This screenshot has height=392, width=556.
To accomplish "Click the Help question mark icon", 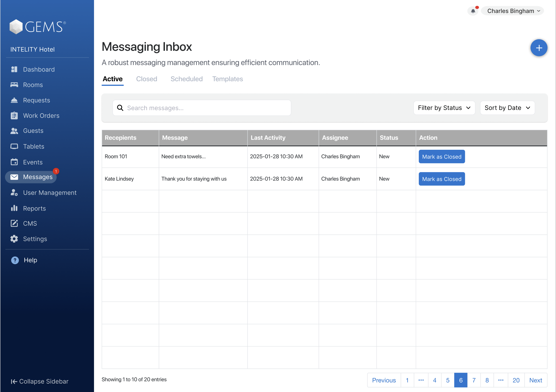I will tap(15, 260).
